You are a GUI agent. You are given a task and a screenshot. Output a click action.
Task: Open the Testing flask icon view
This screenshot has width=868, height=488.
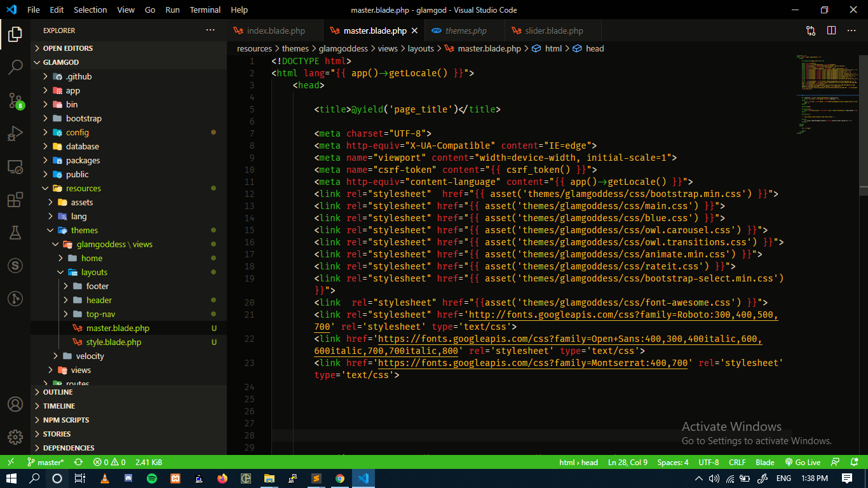[x=15, y=233]
